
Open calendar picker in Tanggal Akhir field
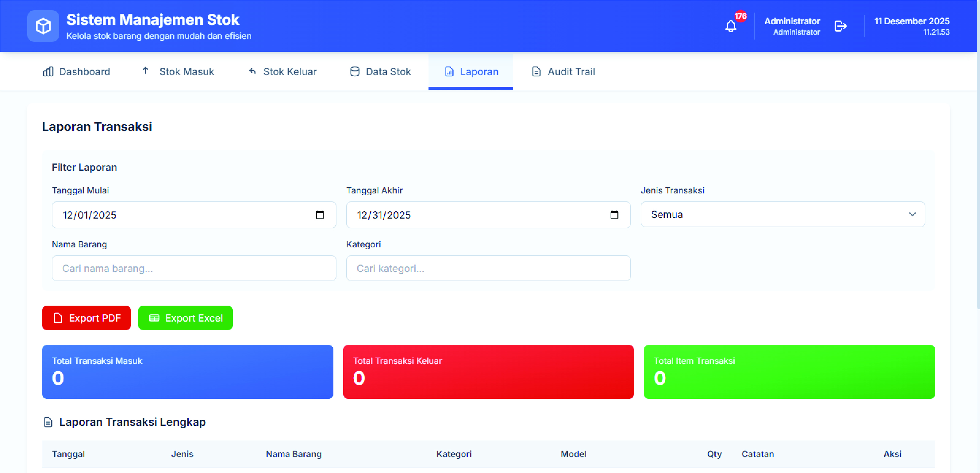click(x=614, y=215)
